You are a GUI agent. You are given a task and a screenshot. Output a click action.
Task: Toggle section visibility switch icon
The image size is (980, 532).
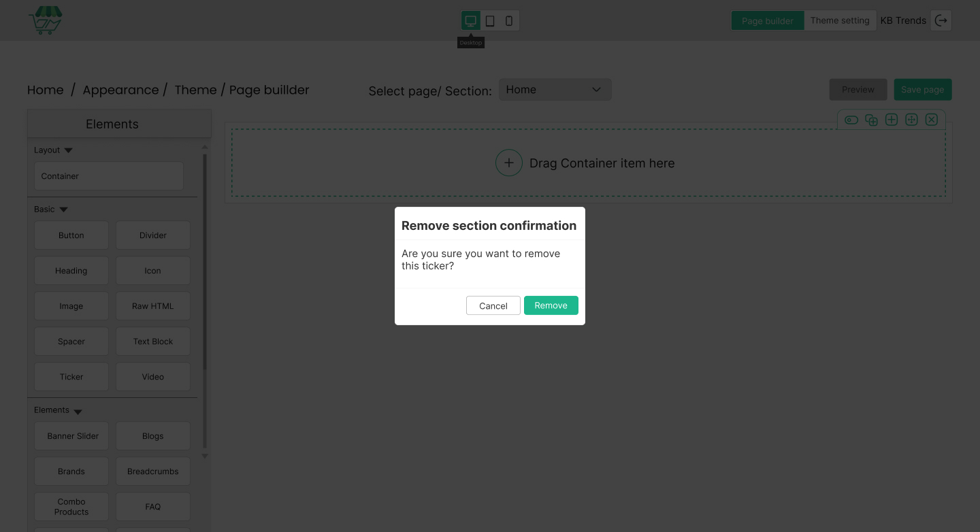coord(851,120)
